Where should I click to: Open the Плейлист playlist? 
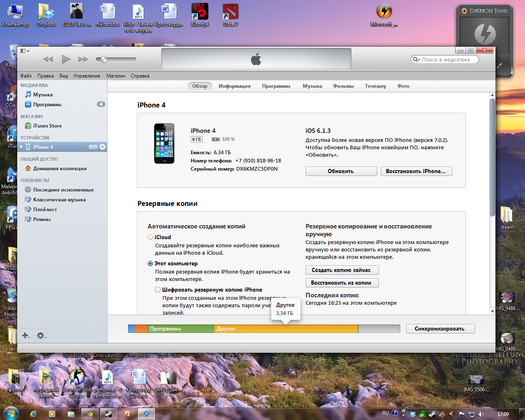[x=45, y=209]
